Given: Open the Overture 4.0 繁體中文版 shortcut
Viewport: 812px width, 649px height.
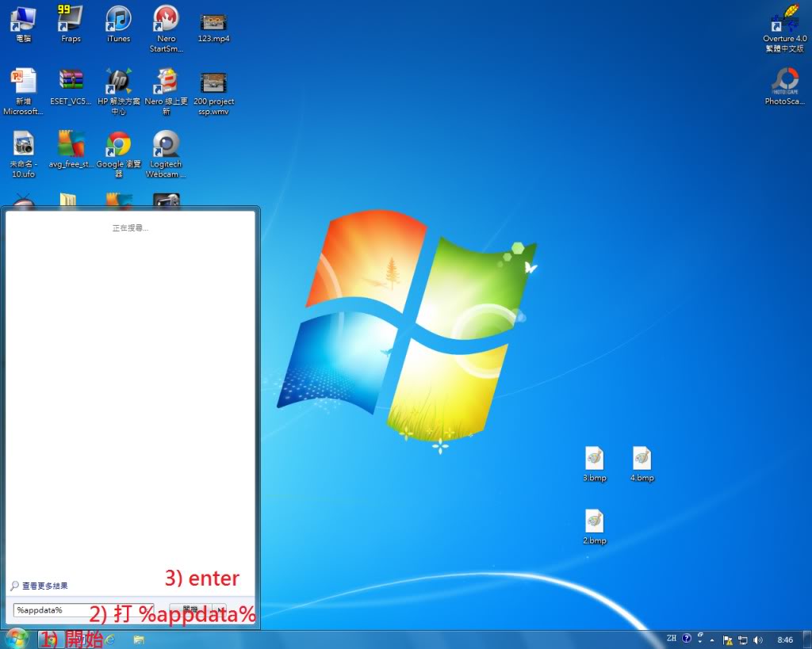Looking at the screenshot, I should tap(784, 29).
